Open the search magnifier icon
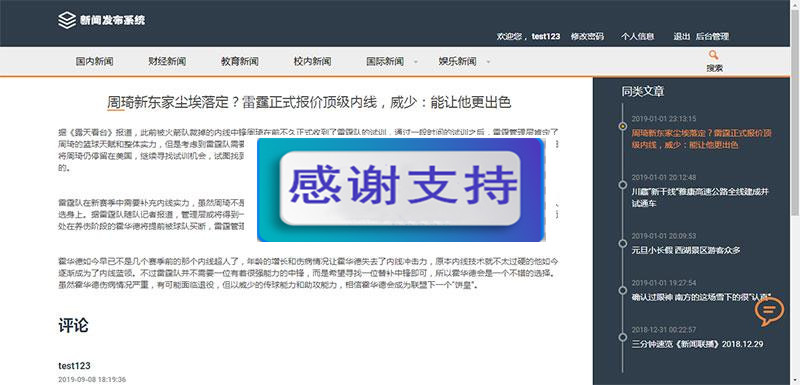 pyautogui.click(x=714, y=55)
